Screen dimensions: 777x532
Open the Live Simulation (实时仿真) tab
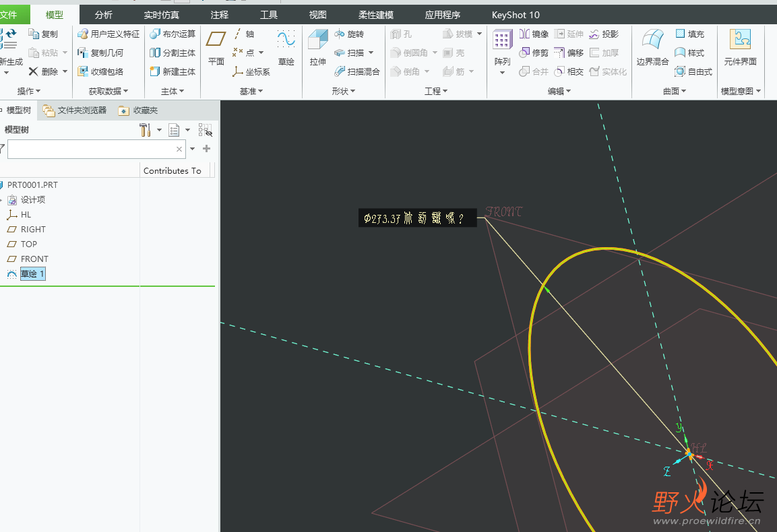click(162, 15)
